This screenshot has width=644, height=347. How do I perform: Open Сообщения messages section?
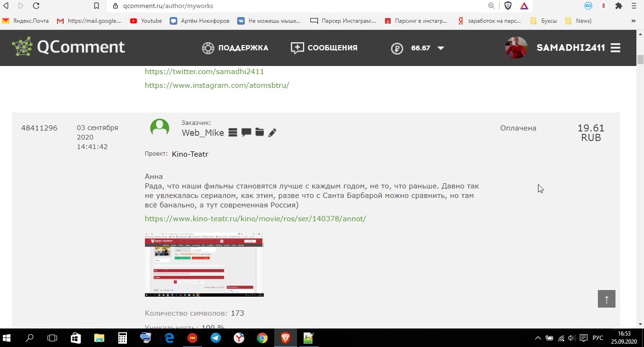click(324, 48)
